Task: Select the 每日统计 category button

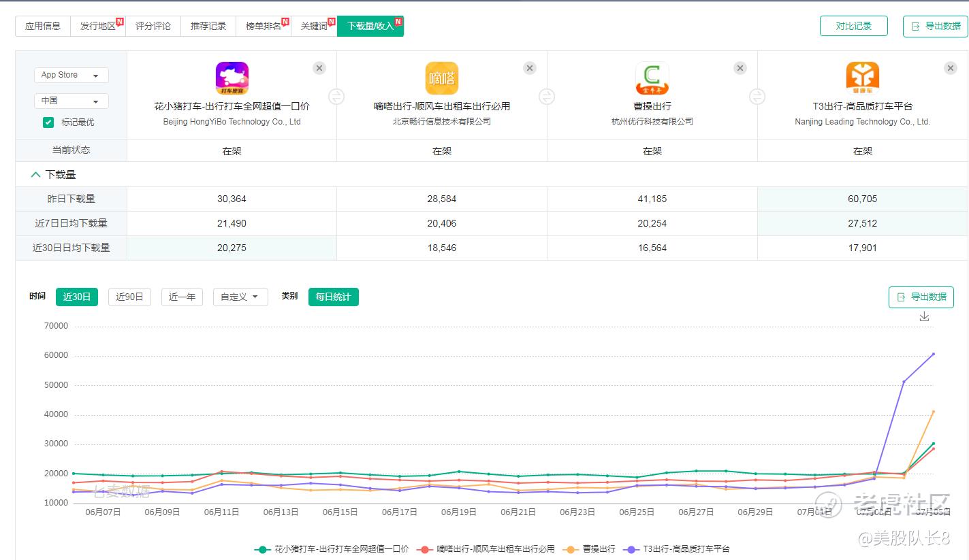Action: [333, 297]
